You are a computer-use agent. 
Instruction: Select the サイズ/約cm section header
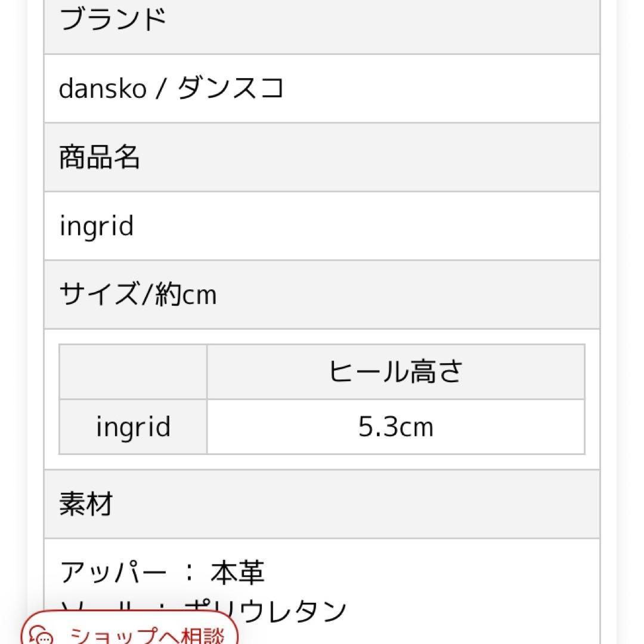tap(137, 295)
